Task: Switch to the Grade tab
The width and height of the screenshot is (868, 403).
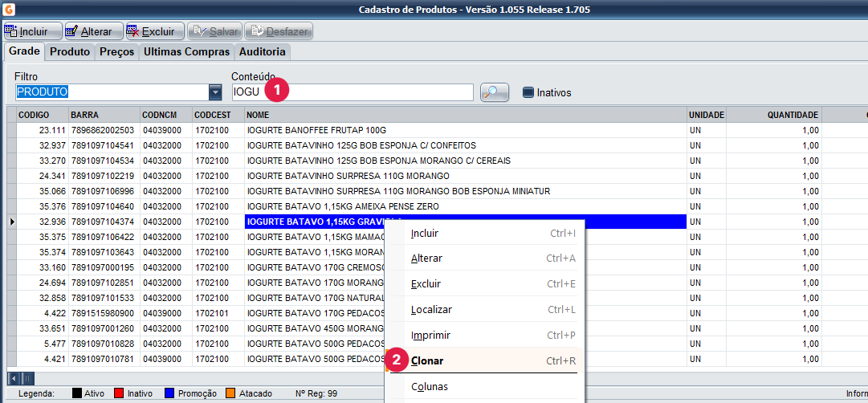Action: click(24, 51)
